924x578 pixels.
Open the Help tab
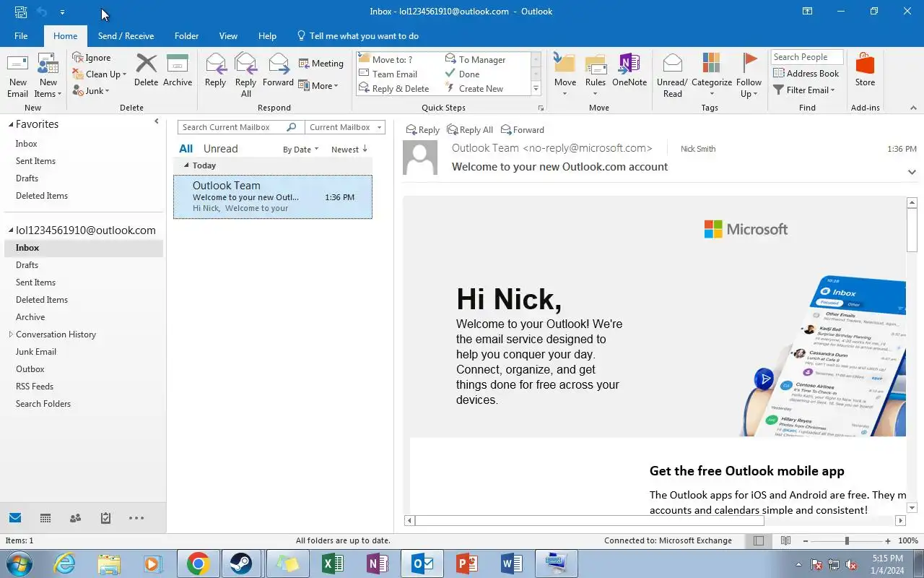[267, 36]
